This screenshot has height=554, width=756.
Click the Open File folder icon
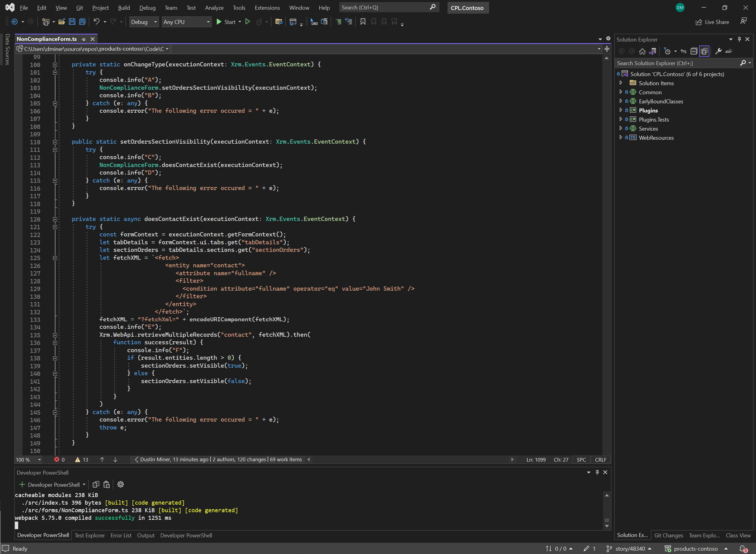[61, 22]
